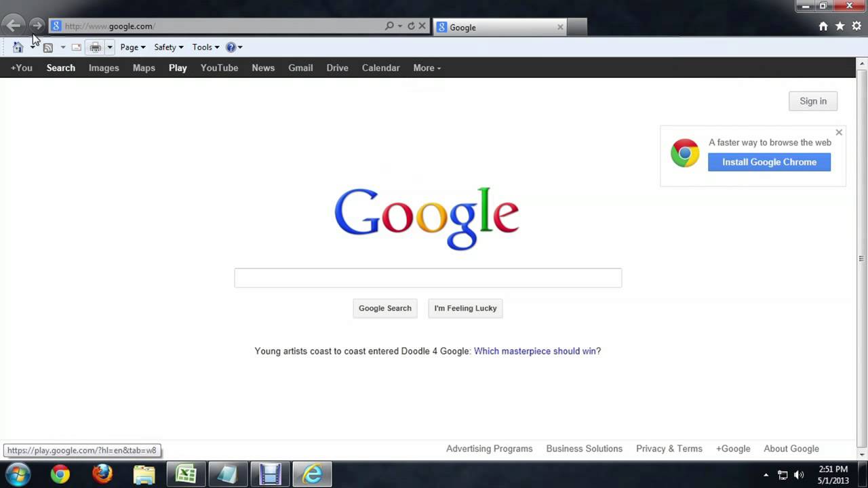Go back with the browser Back arrow
The width and height of the screenshot is (868, 488).
point(14,26)
